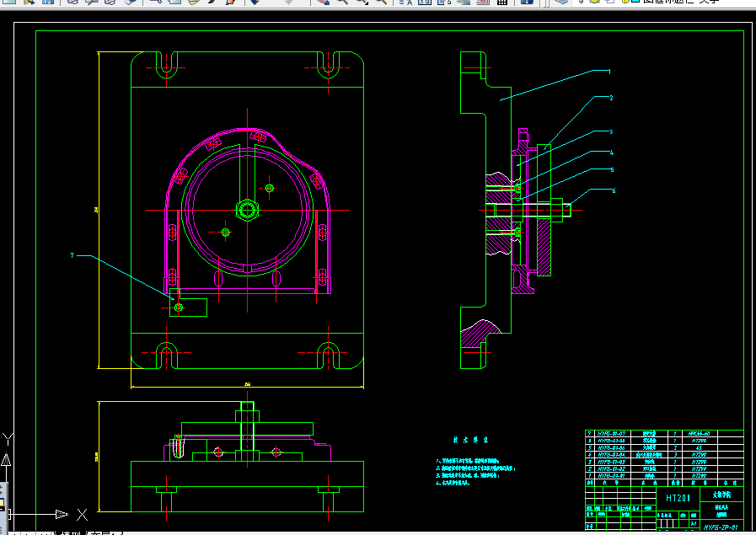Switch to the 模型 (Model) tab
756x535 pixels.
[x=70, y=533]
